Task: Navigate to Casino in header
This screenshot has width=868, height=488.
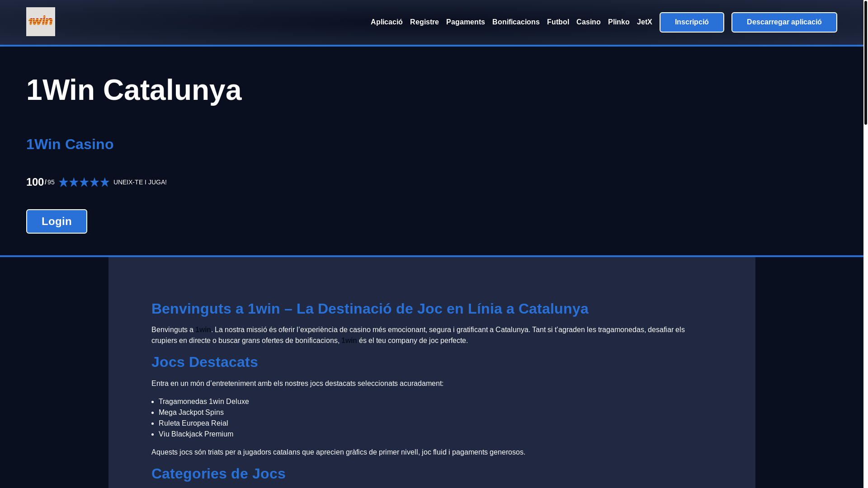Action: click(x=589, y=22)
